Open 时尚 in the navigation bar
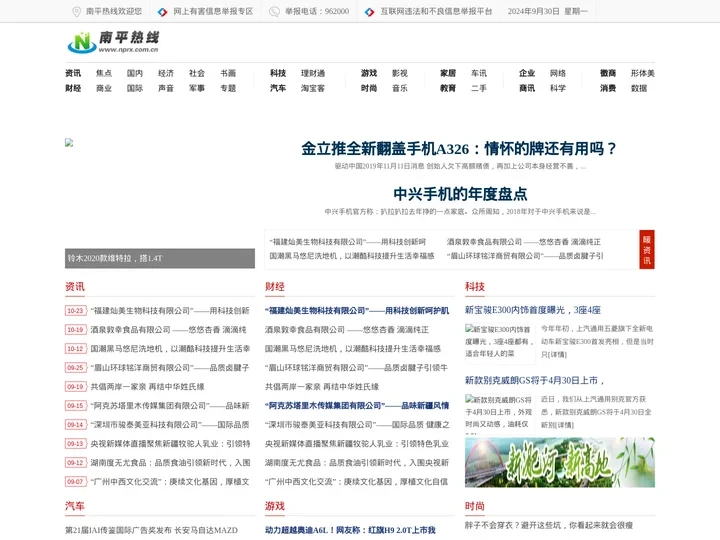Screen dimensions: 720x540 click(369, 88)
